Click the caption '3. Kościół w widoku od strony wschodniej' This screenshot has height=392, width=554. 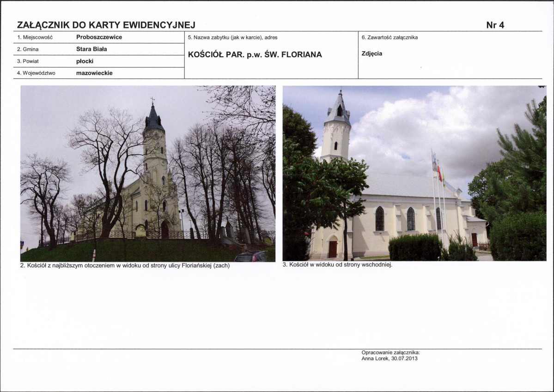click(337, 265)
